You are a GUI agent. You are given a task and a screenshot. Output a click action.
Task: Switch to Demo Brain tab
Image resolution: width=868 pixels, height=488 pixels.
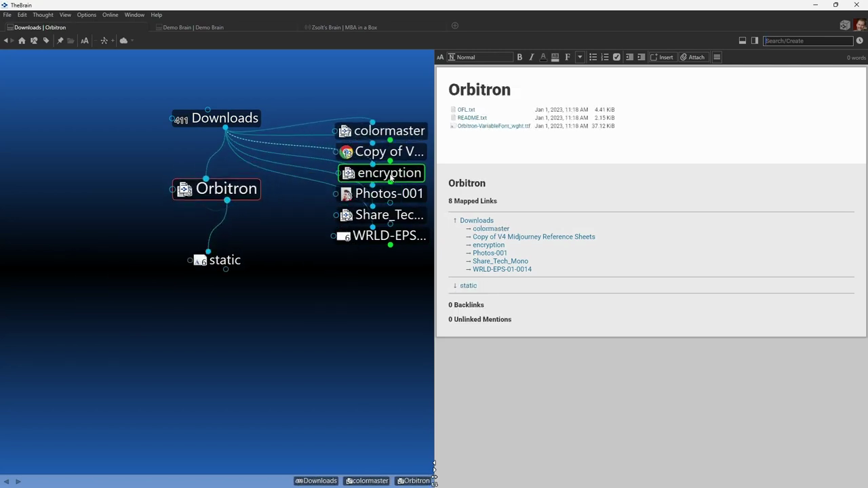pos(193,27)
